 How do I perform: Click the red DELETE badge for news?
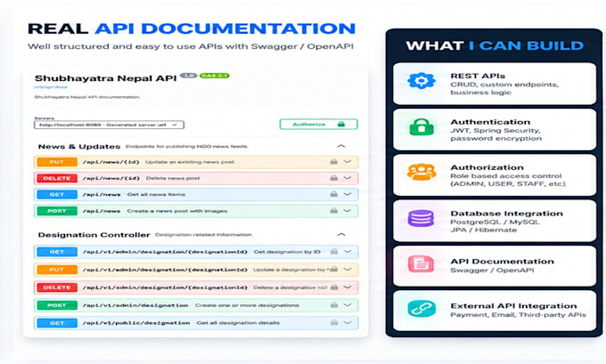tap(57, 178)
